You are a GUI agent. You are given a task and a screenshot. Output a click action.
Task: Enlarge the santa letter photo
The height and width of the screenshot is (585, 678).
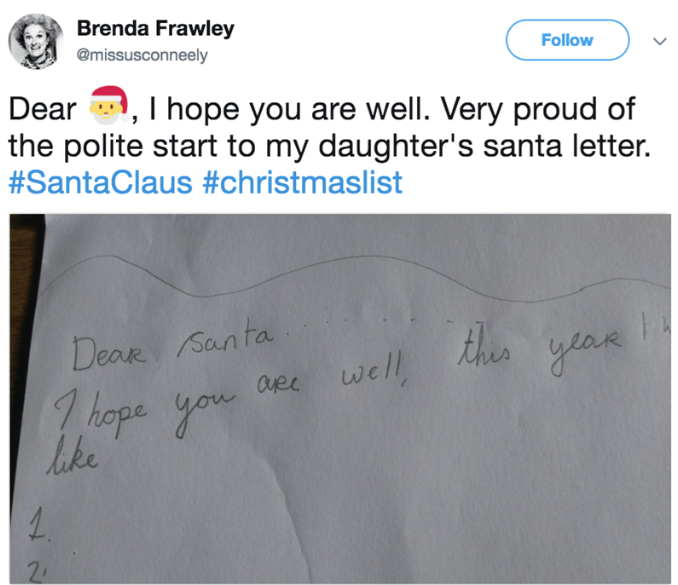tap(340, 400)
